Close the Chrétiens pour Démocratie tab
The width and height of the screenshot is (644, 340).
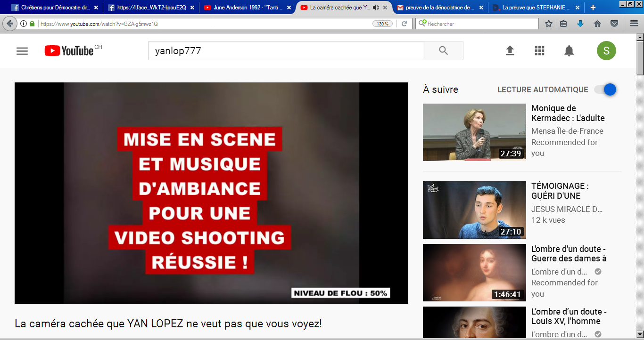click(96, 8)
